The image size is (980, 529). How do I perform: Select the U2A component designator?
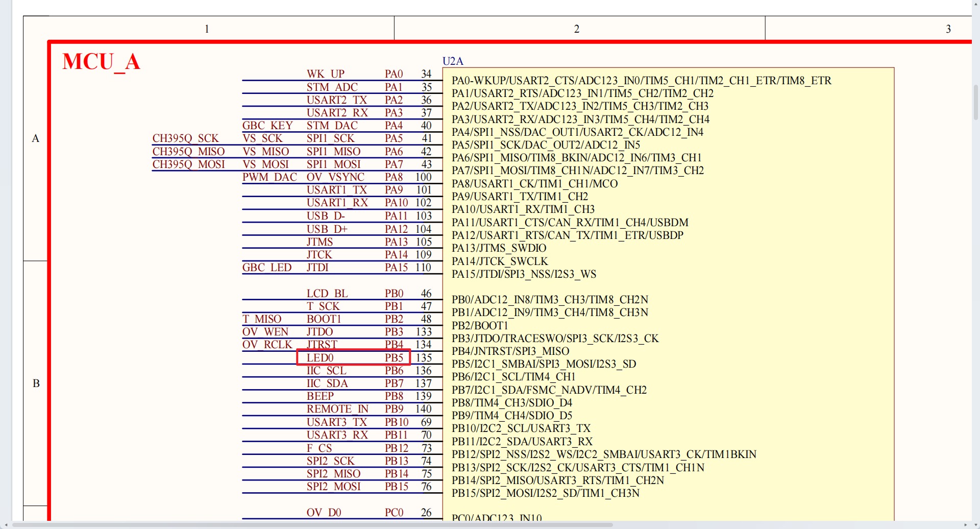pos(453,61)
